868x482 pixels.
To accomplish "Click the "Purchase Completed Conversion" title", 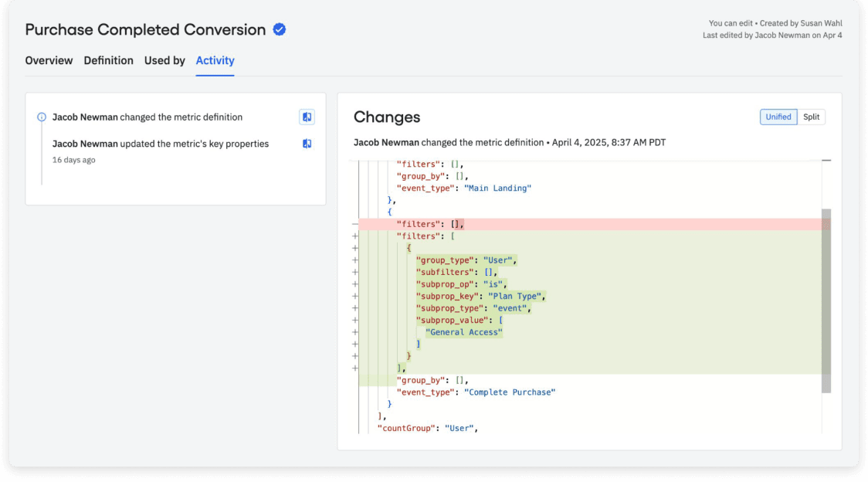I will [x=145, y=29].
